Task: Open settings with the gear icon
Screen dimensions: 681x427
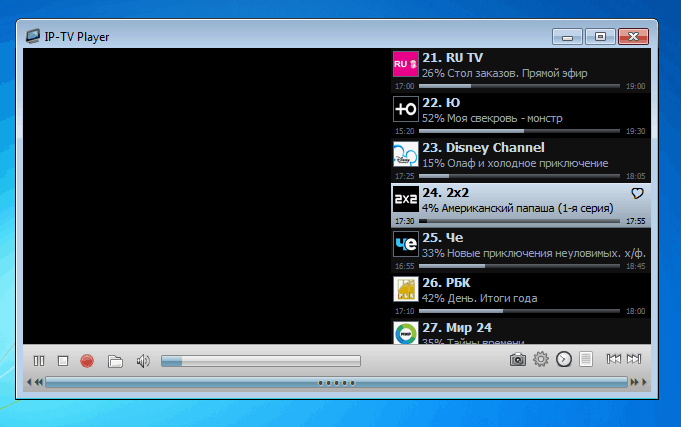Action: (541, 359)
